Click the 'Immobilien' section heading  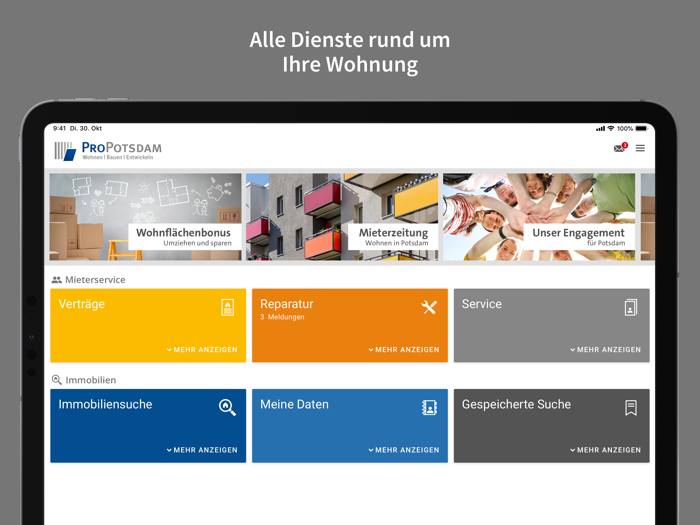click(x=91, y=380)
